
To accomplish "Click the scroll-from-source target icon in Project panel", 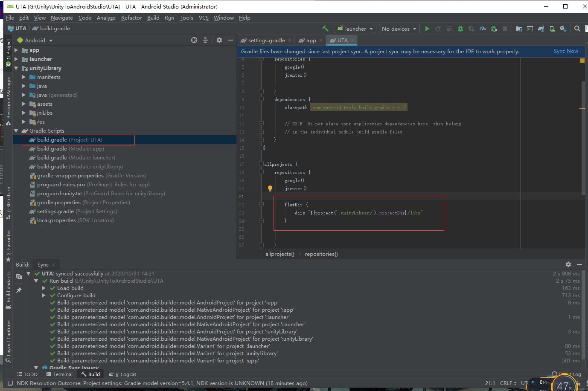I will pos(194,40).
